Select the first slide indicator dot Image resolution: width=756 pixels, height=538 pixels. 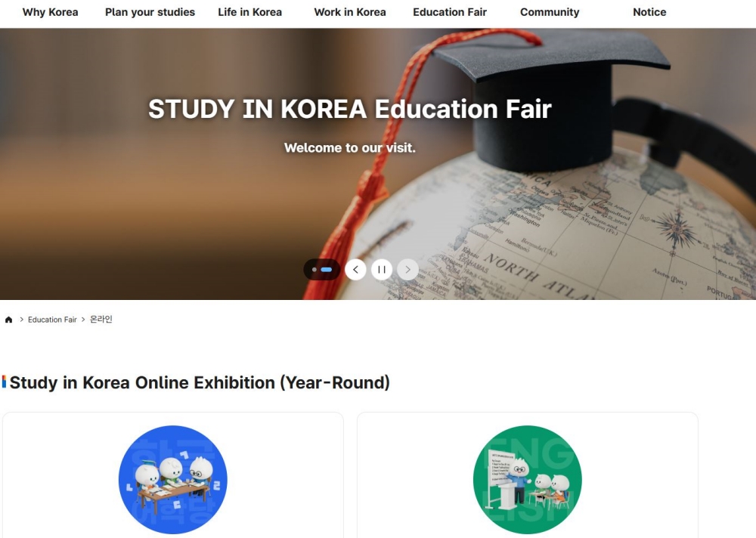(x=314, y=270)
